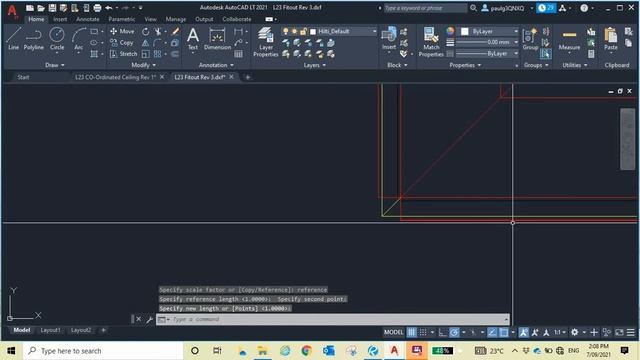Click the Erase pencil icon
The width and height of the screenshot is (640, 360).
175,31
